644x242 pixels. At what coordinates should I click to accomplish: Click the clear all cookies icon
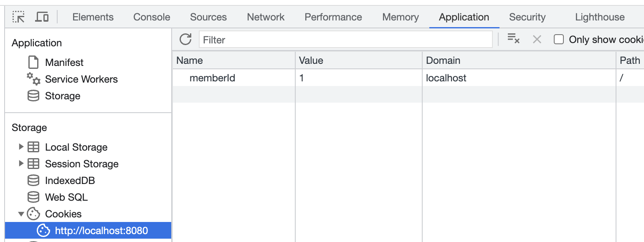513,39
